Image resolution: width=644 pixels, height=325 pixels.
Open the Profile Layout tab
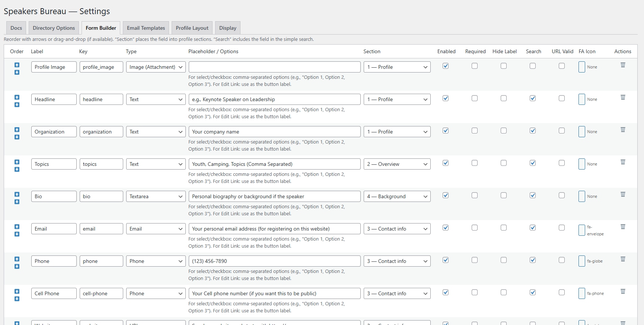(192, 28)
